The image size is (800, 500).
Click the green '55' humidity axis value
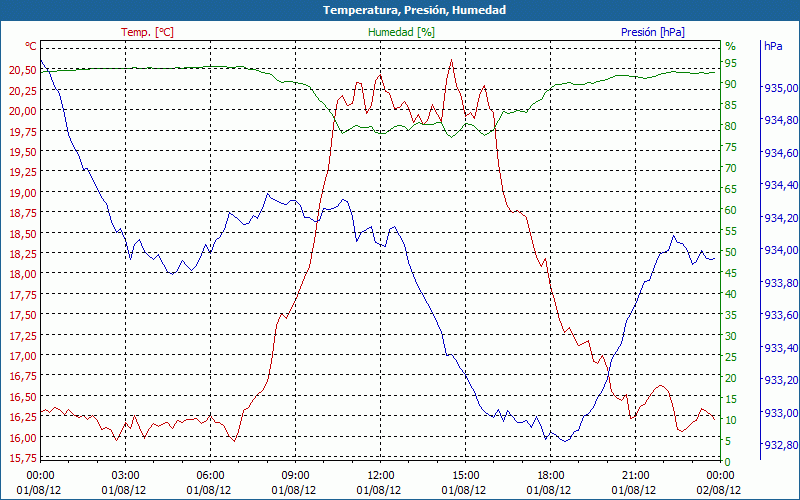(x=731, y=231)
